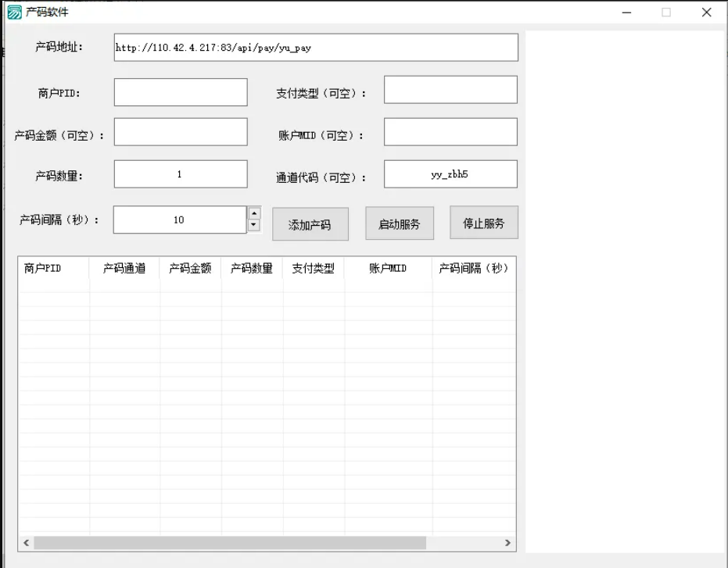This screenshot has width=728, height=568.
Task: Click the spinner down arrow beside 产码间隔
Action: pyautogui.click(x=253, y=226)
